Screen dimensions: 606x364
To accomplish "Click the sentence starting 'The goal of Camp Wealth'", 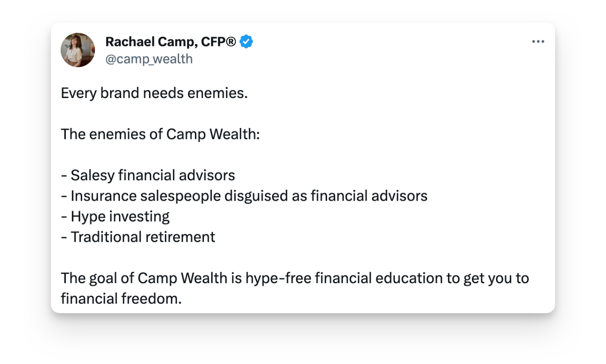I will pos(295,288).
